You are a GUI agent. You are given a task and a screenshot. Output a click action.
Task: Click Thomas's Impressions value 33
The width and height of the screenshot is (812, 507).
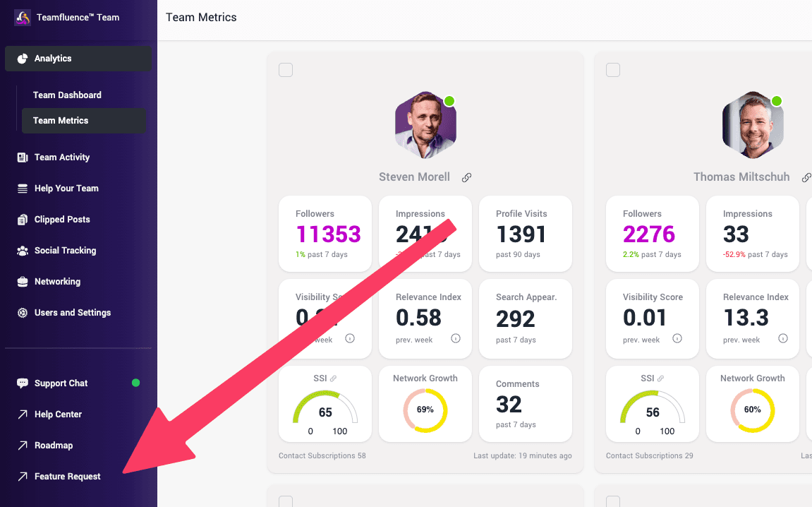pyautogui.click(x=736, y=234)
